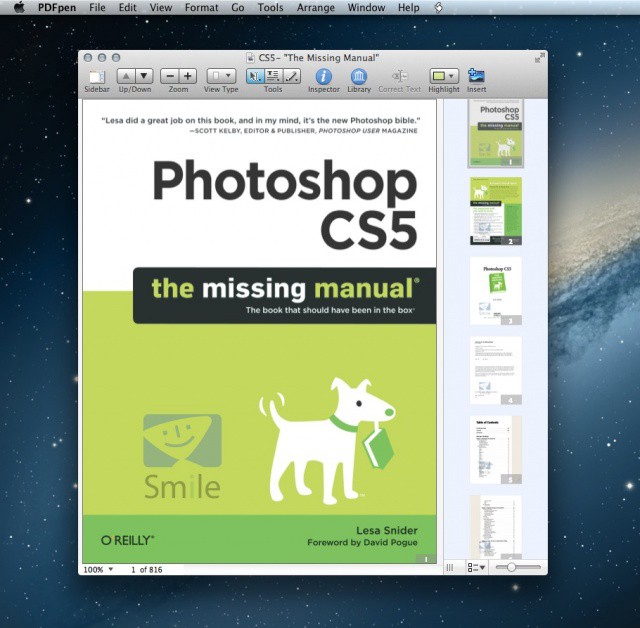Open the View Type dropdown
This screenshot has width=640, height=628.
(221, 76)
